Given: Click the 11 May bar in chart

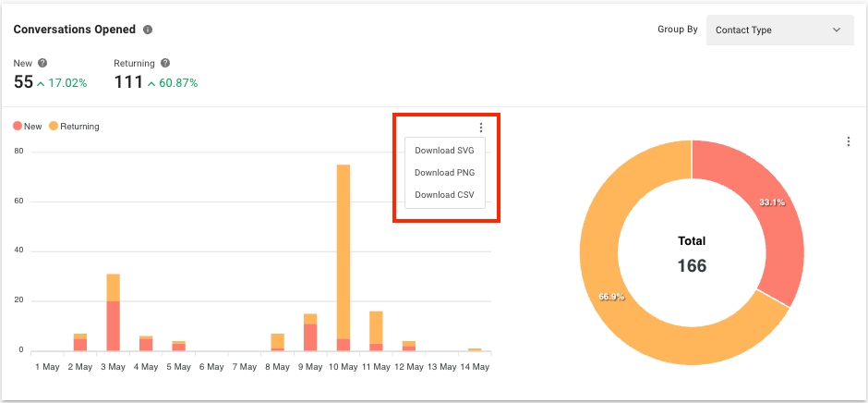Looking at the screenshot, I should tap(376, 330).
